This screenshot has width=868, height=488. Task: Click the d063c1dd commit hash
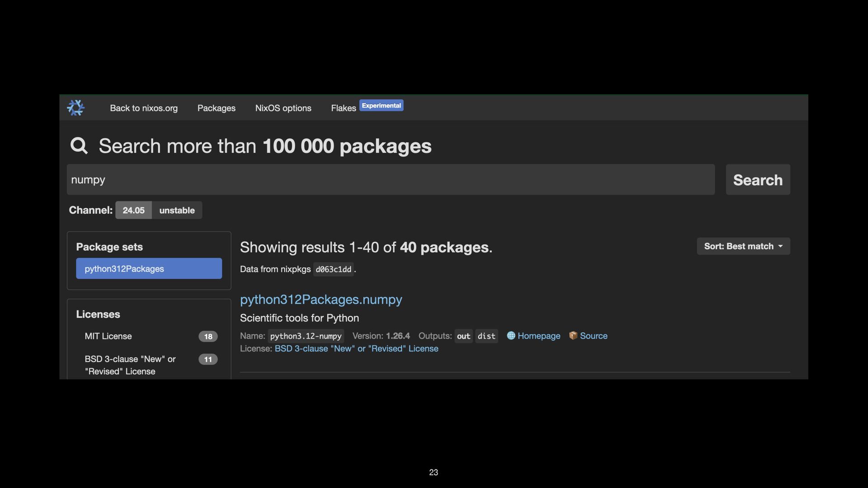(333, 269)
